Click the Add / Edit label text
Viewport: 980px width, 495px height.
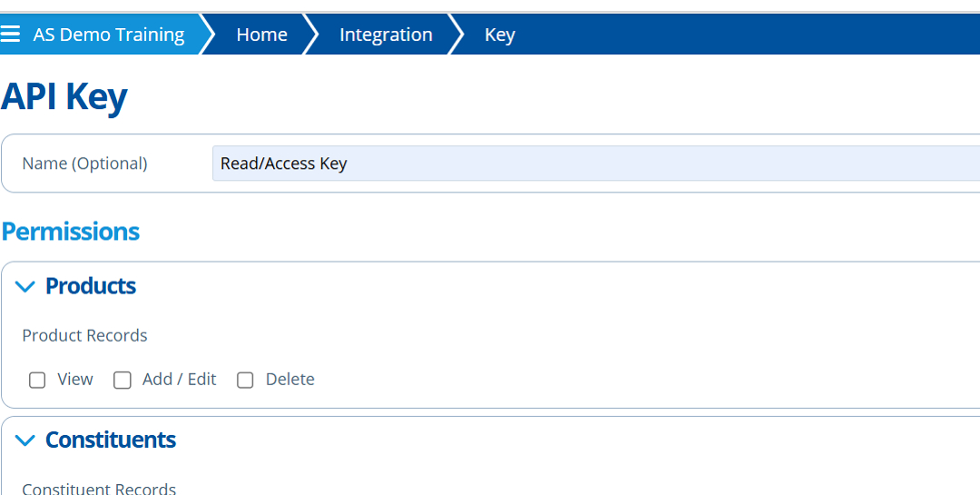pyautogui.click(x=179, y=380)
